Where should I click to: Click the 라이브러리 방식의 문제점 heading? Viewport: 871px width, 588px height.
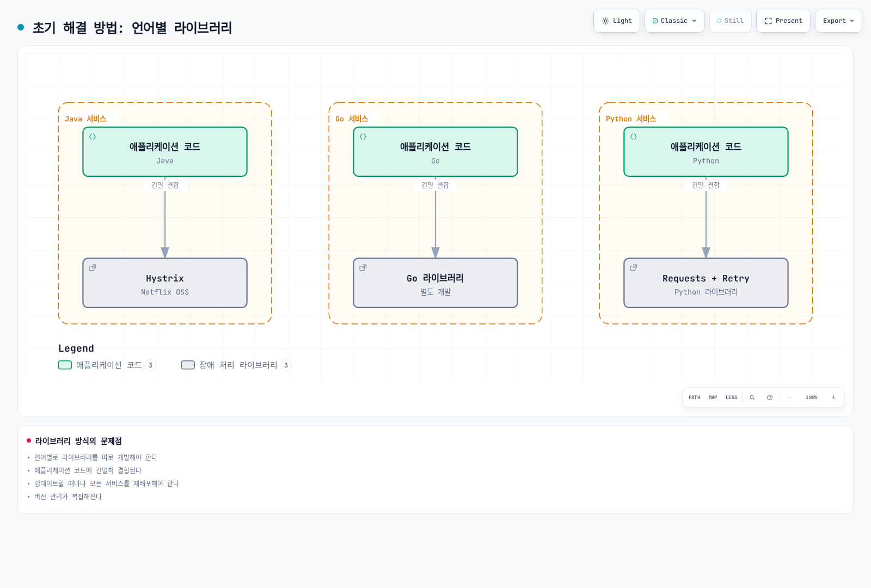(78, 441)
